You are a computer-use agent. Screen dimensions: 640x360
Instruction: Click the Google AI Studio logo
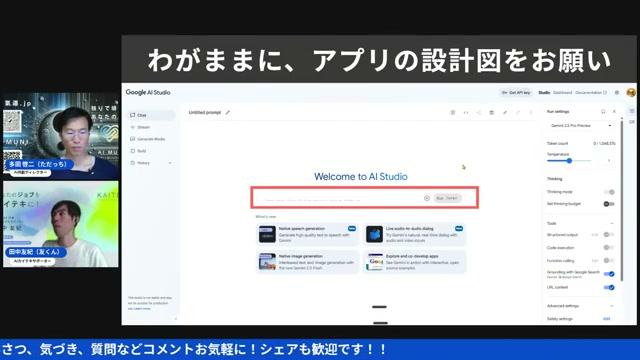click(148, 92)
